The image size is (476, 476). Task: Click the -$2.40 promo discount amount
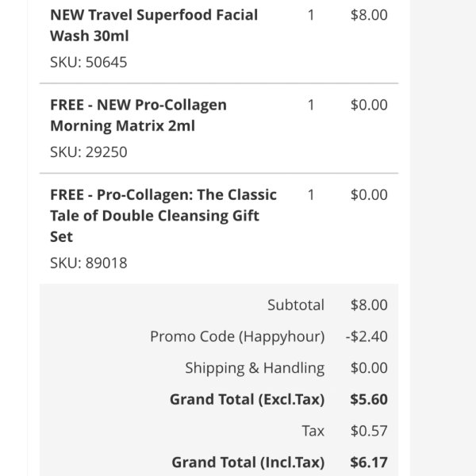pos(367,336)
